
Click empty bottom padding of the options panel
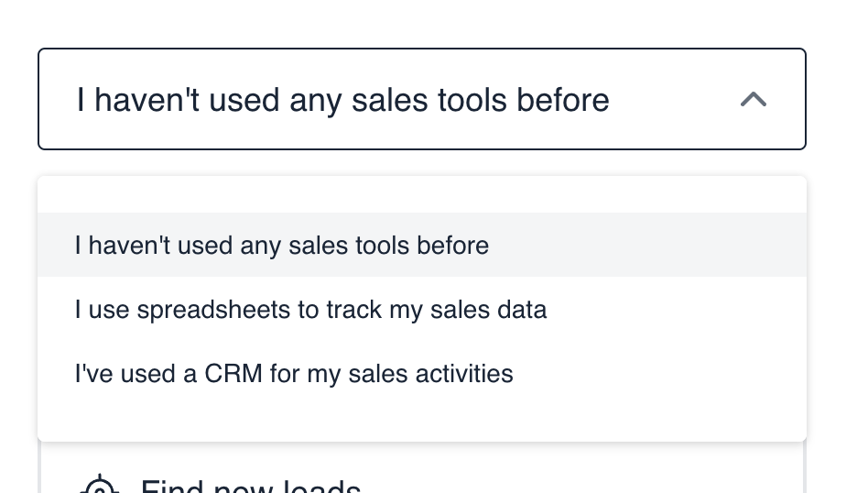422,423
